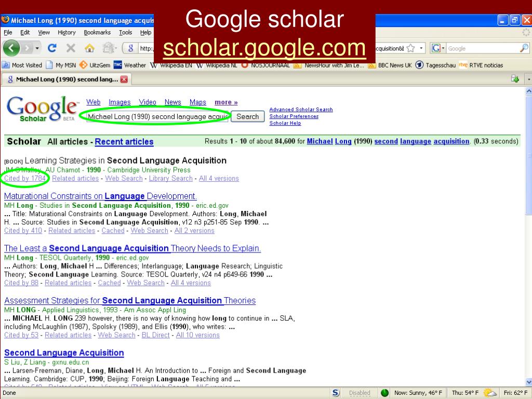532x399 pixels.
Task: Select the Michael Long (1990) tab
Action: point(66,79)
